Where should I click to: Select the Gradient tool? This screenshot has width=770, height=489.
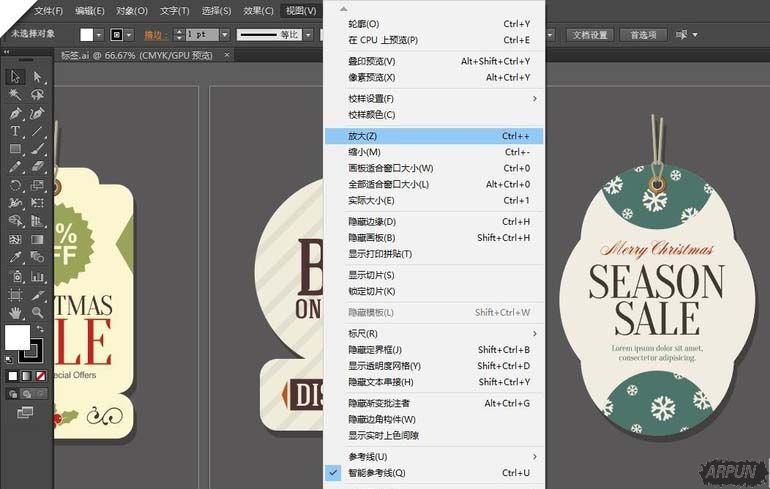pyautogui.click(x=37, y=239)
